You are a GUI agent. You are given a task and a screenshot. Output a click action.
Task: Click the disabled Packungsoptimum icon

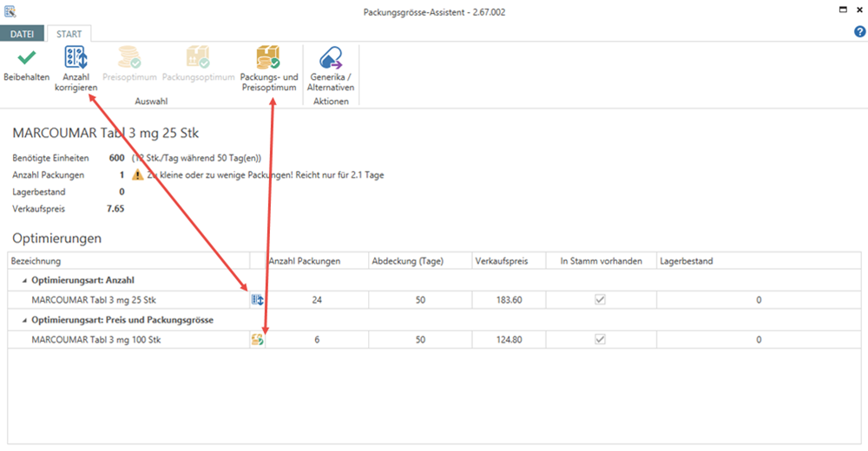(x=198, y=57)
